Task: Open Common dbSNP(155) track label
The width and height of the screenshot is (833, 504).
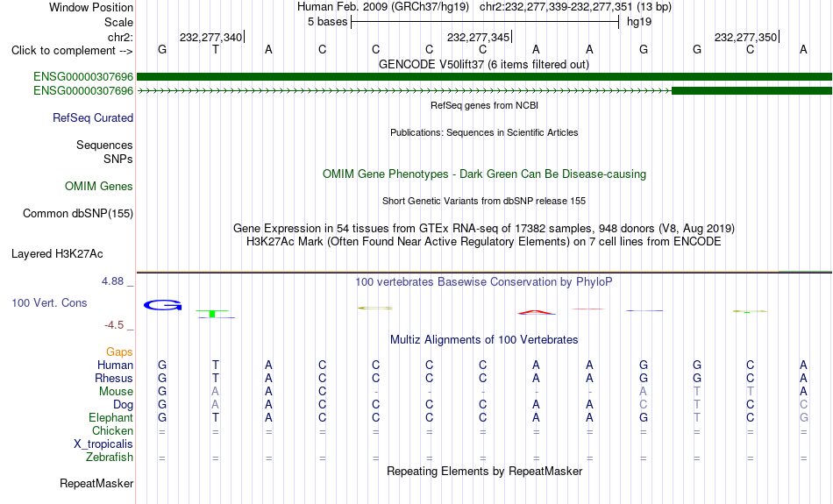Action: point(77,214)
